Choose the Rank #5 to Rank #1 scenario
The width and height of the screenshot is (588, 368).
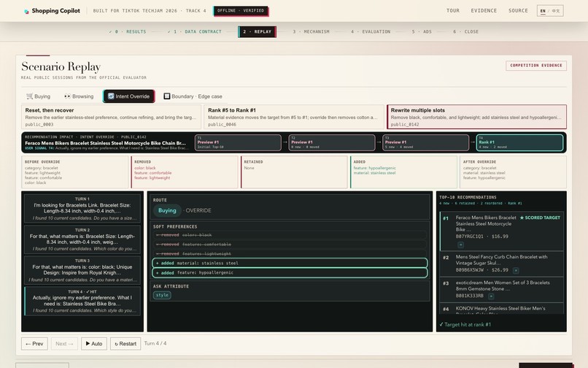click(x=294, y=117)
